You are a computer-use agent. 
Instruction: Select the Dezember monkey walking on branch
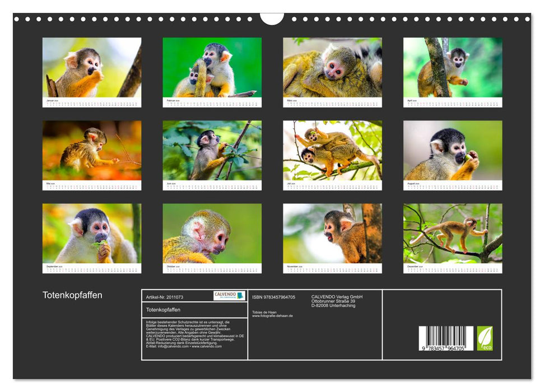[x=453, y=234]
